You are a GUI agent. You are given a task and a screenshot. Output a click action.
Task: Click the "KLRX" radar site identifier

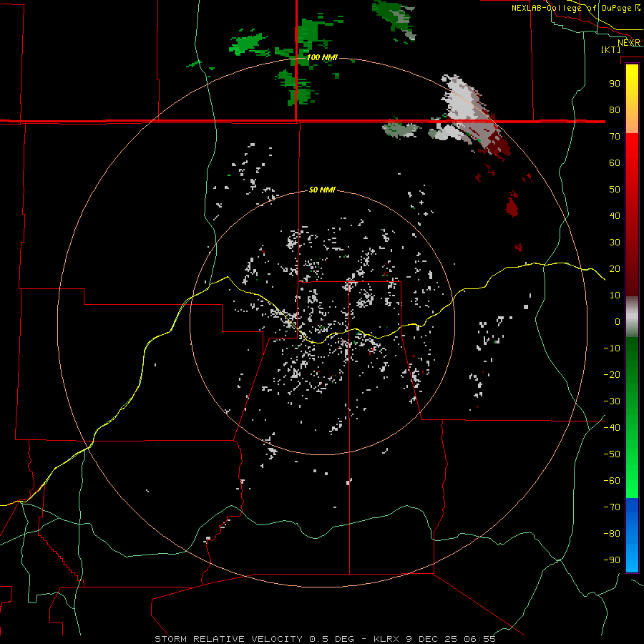pos(386,639)
